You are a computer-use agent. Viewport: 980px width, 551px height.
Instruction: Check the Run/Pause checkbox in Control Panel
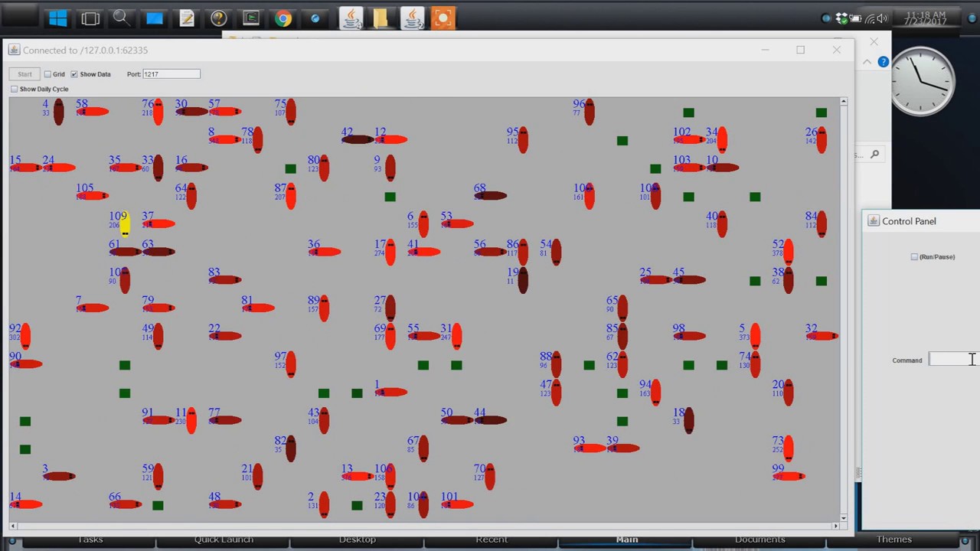point(914,257)
